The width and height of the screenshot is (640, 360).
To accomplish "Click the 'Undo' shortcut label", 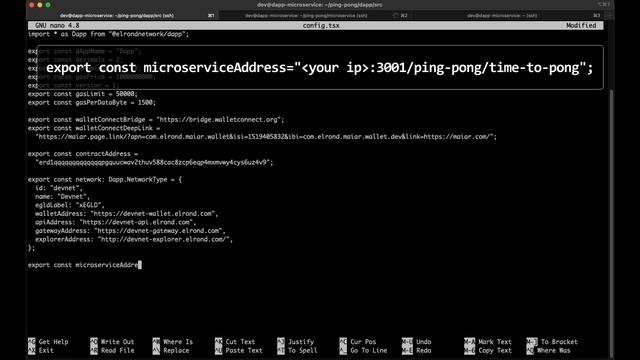I will [424, 342].
